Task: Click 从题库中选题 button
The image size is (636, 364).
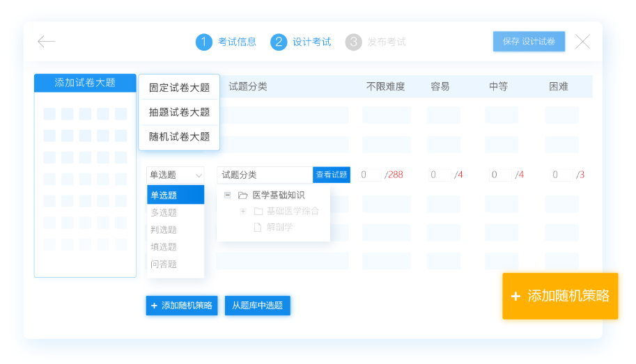Action: pyautogui.click(x=258, y=306)
